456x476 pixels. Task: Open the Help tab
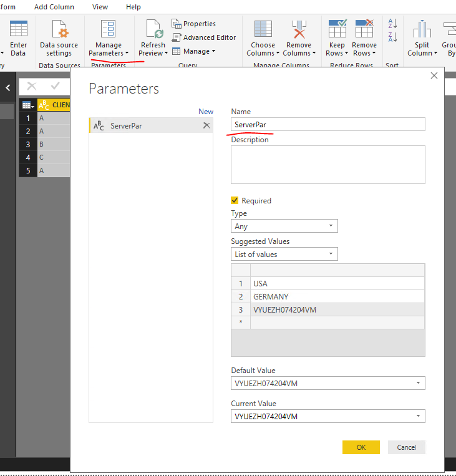click(x=133, y=7)
